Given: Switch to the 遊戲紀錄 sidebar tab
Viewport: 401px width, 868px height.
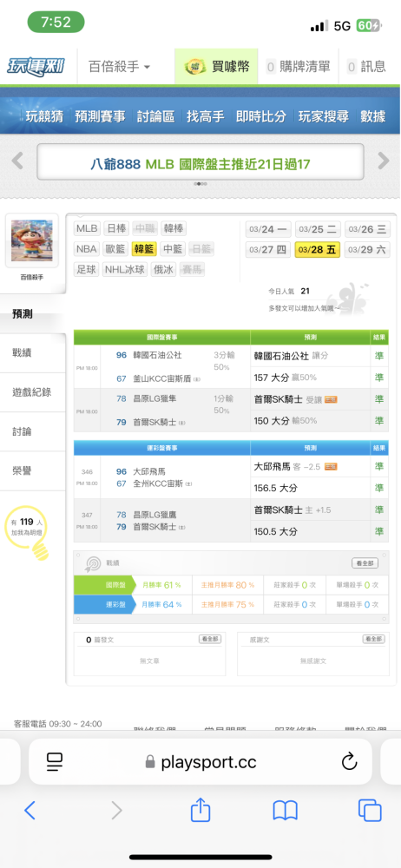Looking at the screenshot, I should point(33,392).
